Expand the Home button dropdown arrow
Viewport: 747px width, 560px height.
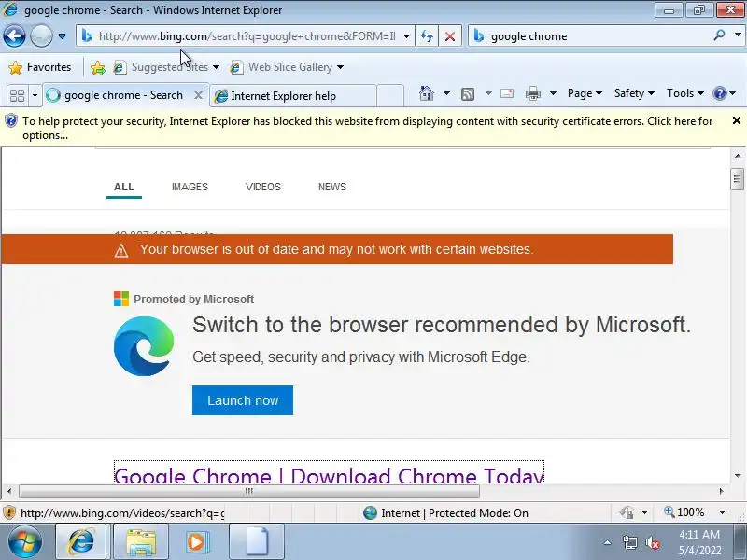coord(446,93)
